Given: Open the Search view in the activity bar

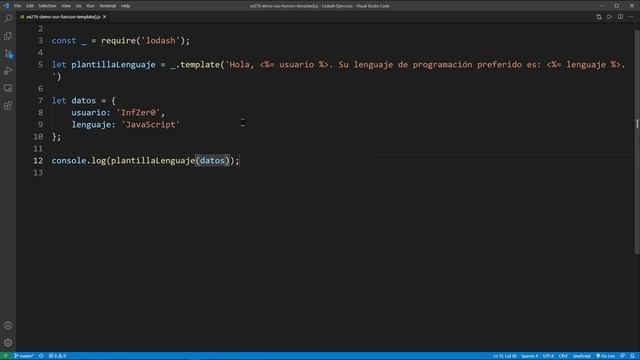Looking at the screenshot, I should [8, 18].
